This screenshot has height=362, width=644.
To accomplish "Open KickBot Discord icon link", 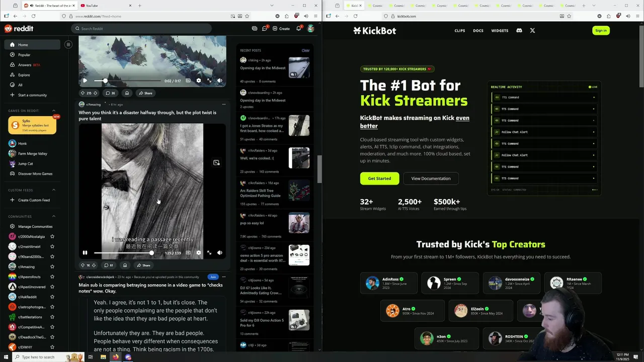I will pyautogui.click(x=519, y=31).
